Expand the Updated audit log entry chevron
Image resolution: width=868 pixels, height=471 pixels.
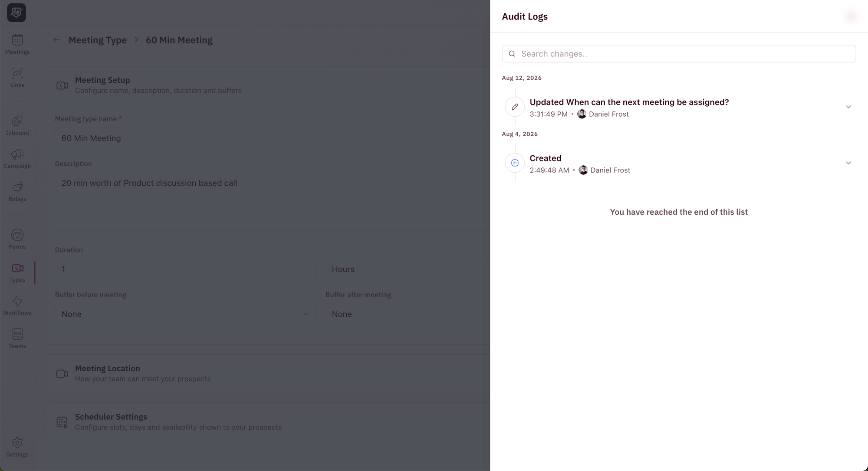click(x=848, y=107)
